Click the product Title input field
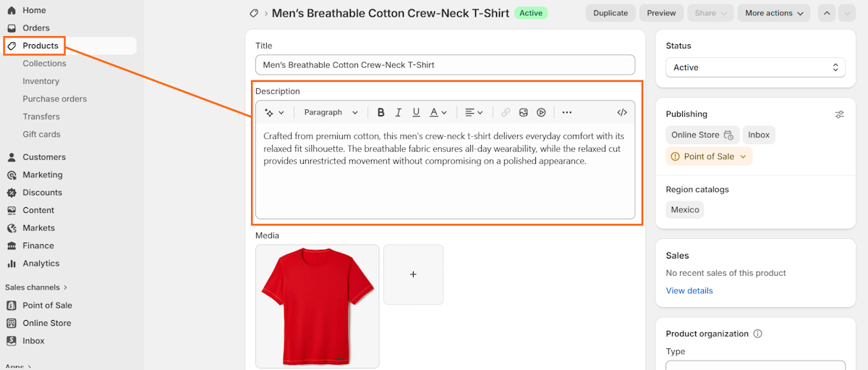The height and width of the screenshot is (370, 868). pos(445,64)
